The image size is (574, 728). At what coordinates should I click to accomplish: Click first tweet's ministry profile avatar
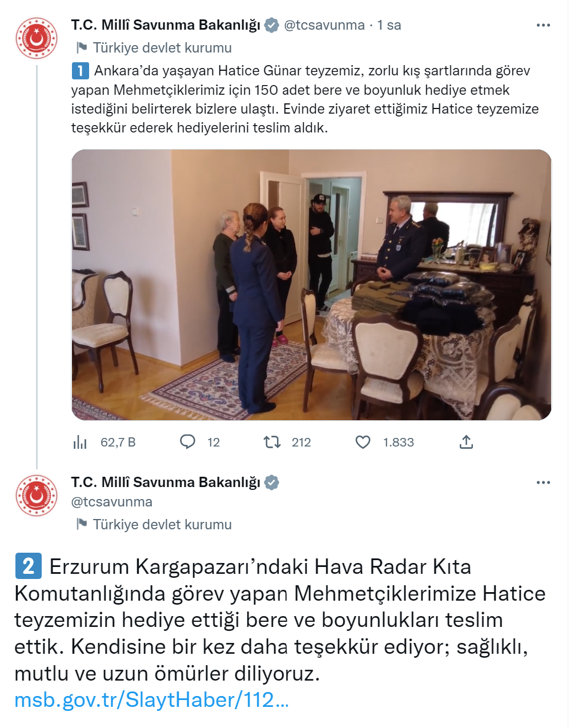pos(37,38)
